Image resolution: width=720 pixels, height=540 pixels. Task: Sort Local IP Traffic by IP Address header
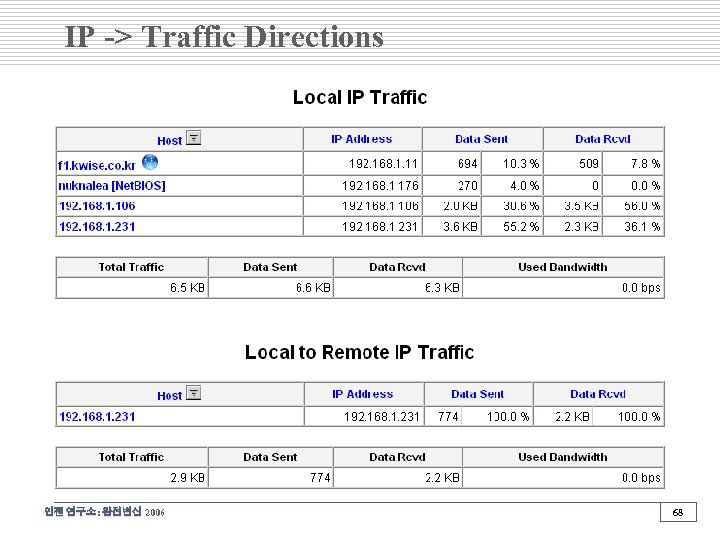(x=362, y=139)
